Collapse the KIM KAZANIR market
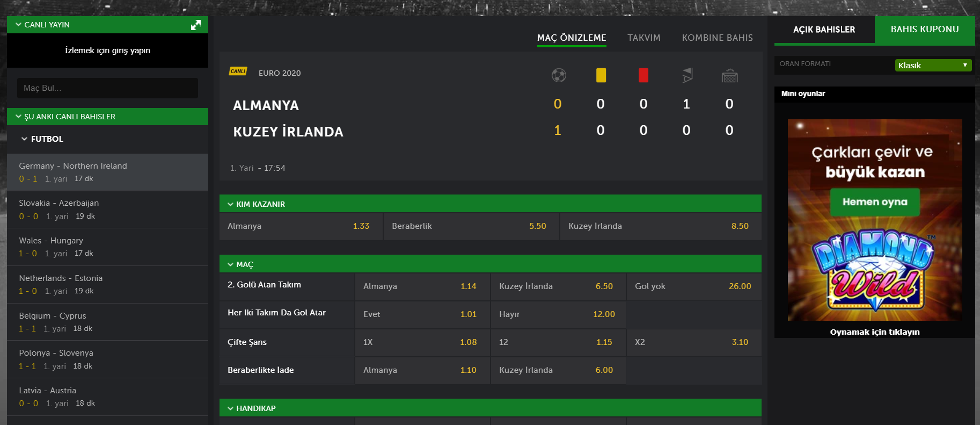 click(230, 204)
